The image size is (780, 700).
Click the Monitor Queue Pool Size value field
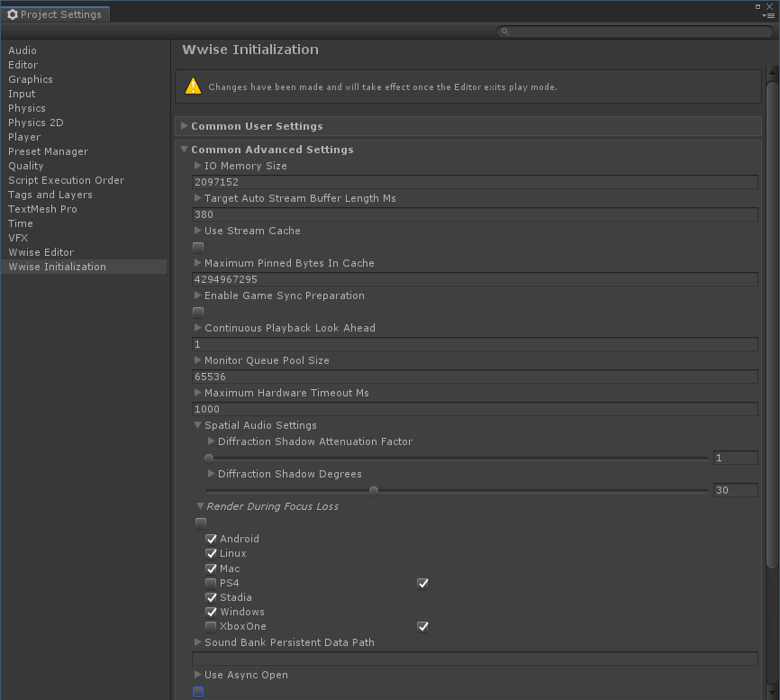point(475,377)
